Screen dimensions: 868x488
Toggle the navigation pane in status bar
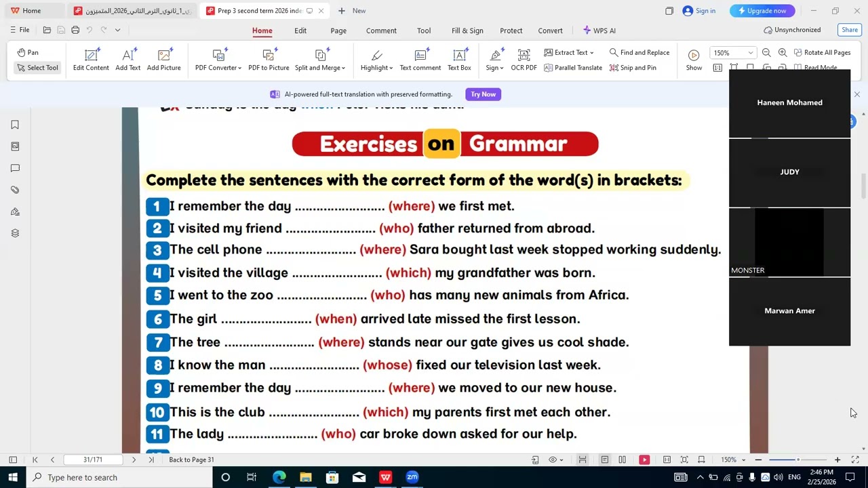tap(13, 460)
